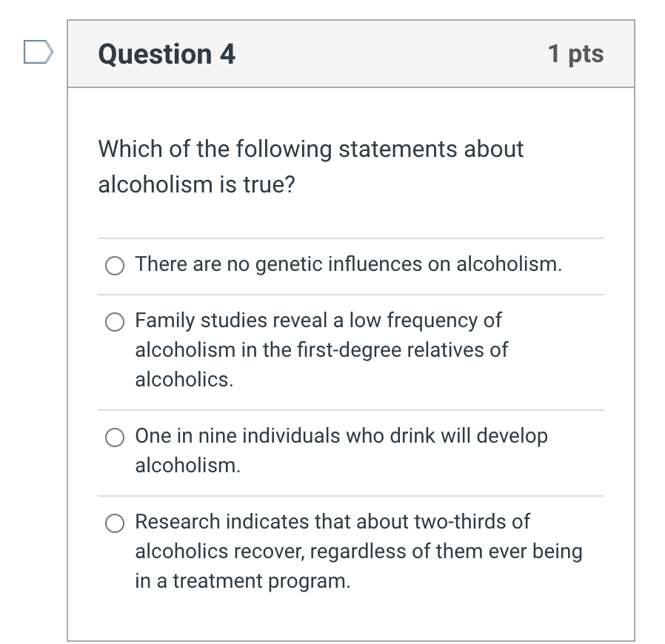Select one in nine individuals answer
This screenshot has height=644, width=665.
(115, 437)
